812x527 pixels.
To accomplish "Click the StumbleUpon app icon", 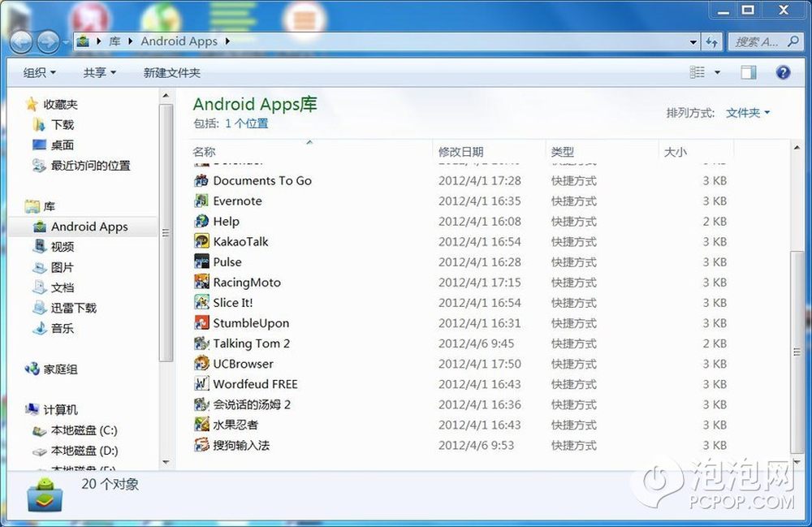I will point(201,322).
